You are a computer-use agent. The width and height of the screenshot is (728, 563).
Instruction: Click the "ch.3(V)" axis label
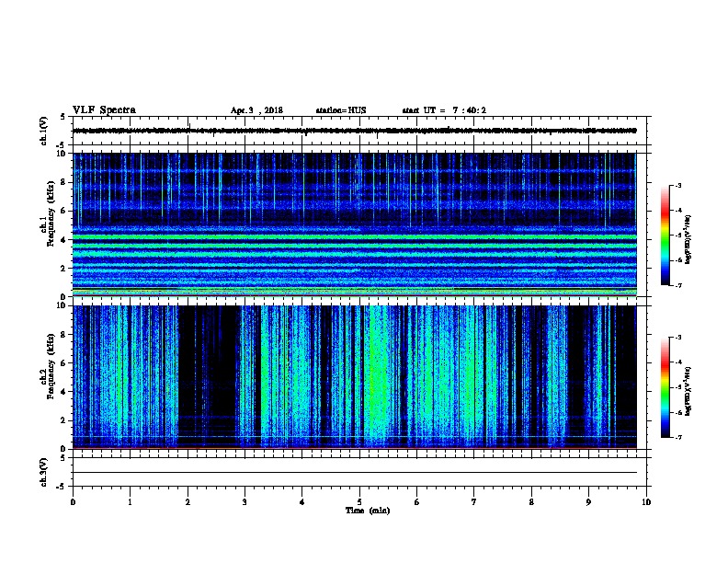click(x=44, y=472)
